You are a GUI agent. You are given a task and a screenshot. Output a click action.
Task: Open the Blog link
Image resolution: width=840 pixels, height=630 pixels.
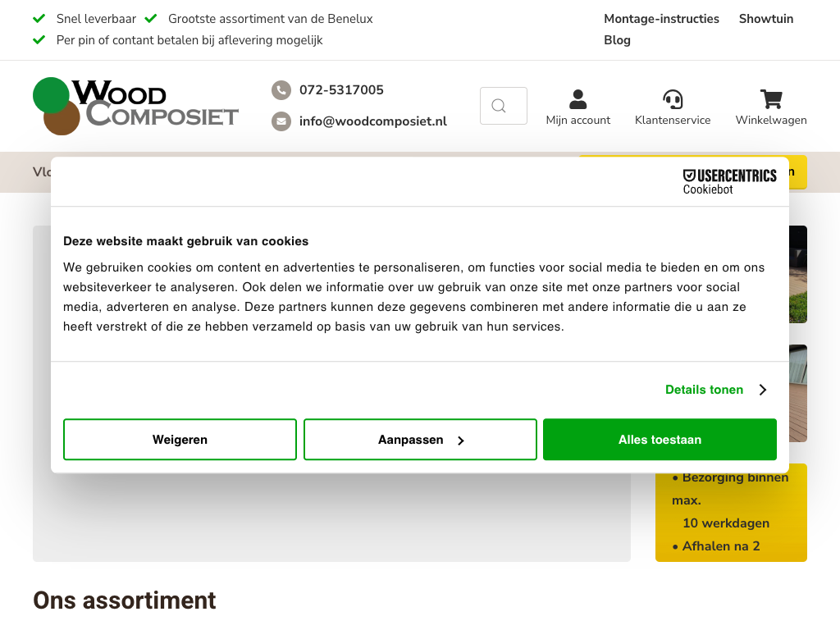click(x=617, y=40)
